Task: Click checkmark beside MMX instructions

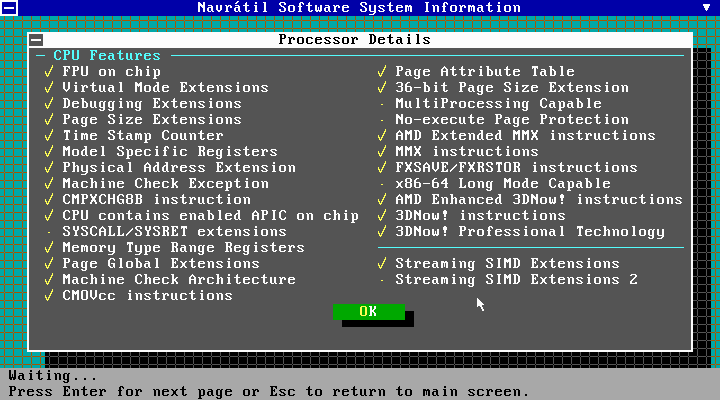Action: click(x=382, y=152)
